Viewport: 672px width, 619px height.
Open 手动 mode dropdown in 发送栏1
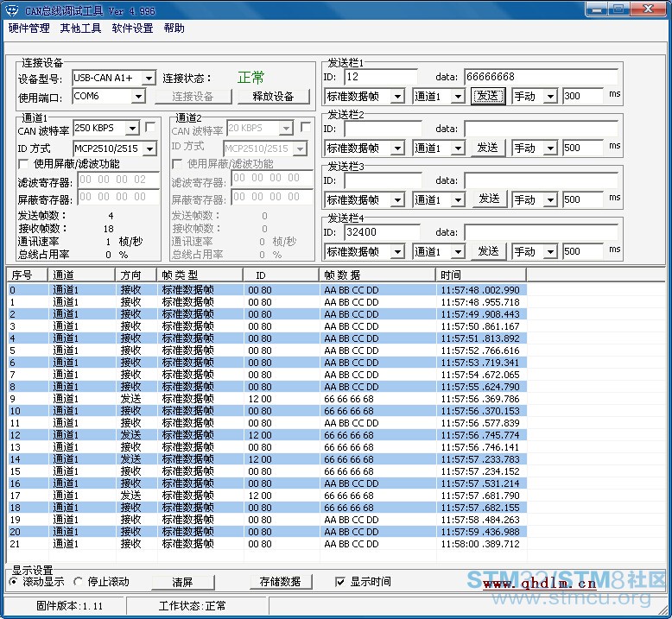pyautogui.click(x=550, y=97)
